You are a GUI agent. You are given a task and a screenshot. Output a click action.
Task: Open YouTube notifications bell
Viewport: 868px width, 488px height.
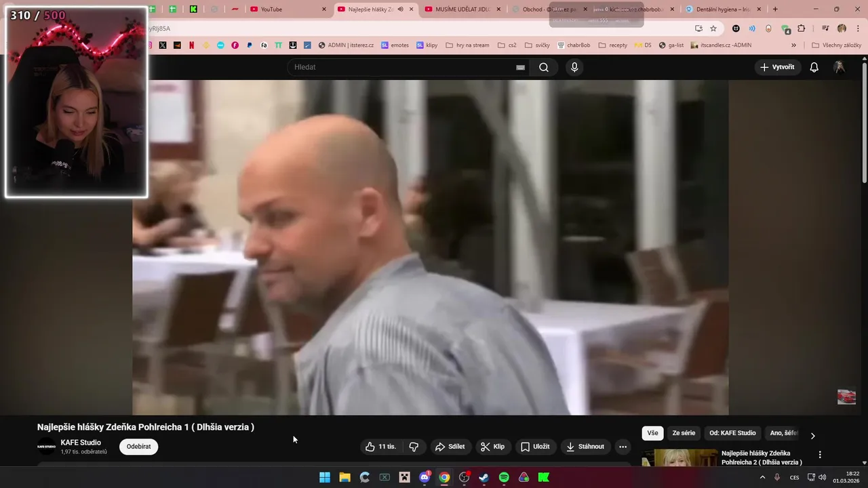pyautogui.click(x=814, y=67)
